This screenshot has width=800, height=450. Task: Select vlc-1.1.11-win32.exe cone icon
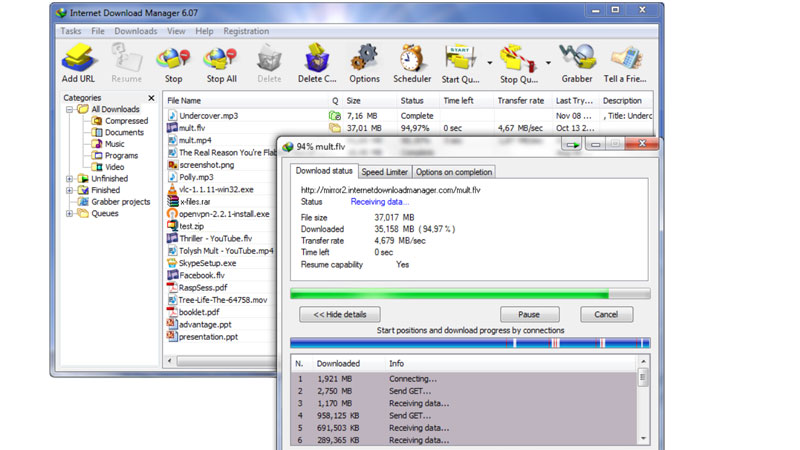pos(172,189)
